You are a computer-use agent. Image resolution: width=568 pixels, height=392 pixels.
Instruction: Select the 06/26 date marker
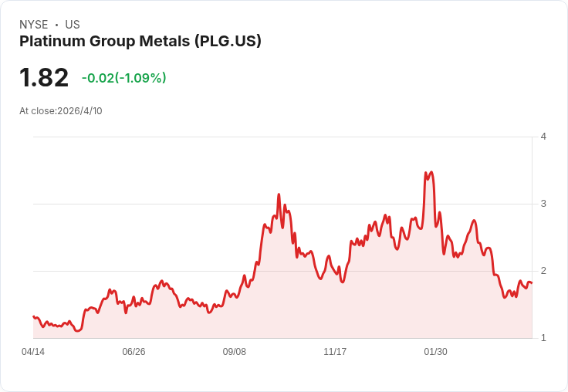[134, 352]
